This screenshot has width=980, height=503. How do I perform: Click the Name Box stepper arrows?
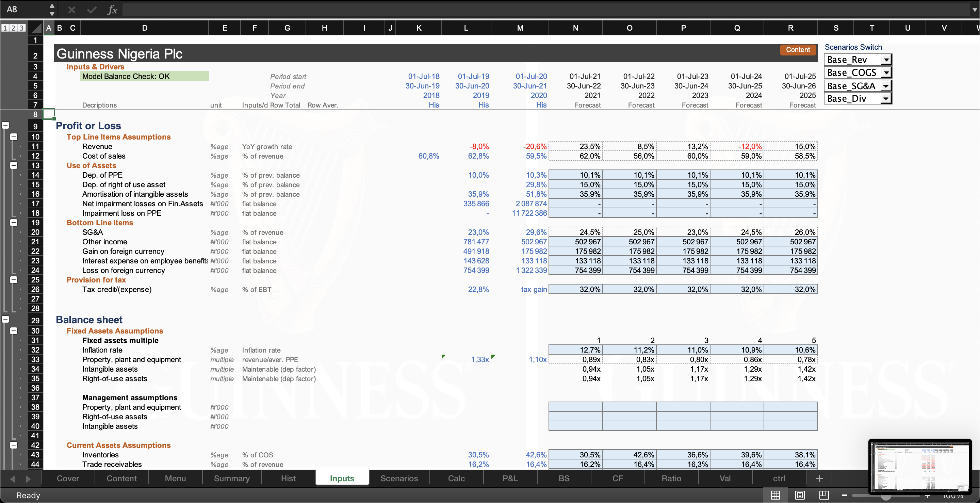coord(52,10)
